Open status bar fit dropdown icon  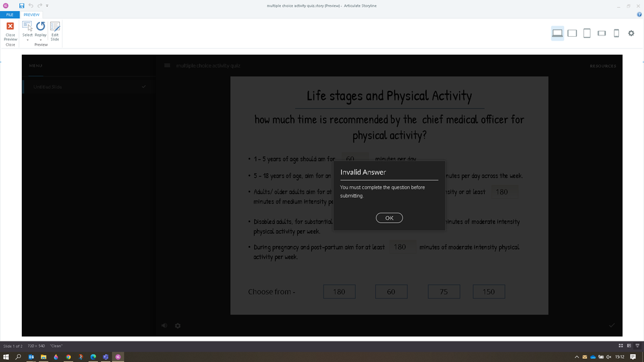[x=638, y=346]
